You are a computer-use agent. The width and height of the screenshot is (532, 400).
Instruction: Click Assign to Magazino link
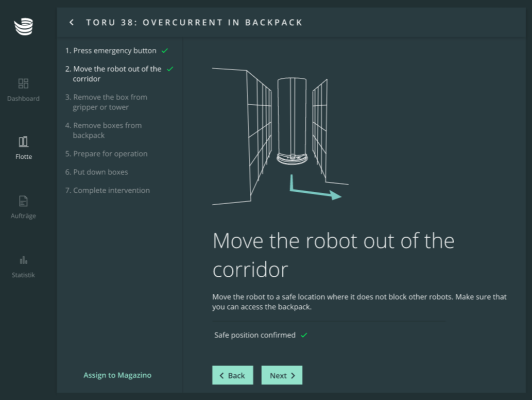point(117,375)
